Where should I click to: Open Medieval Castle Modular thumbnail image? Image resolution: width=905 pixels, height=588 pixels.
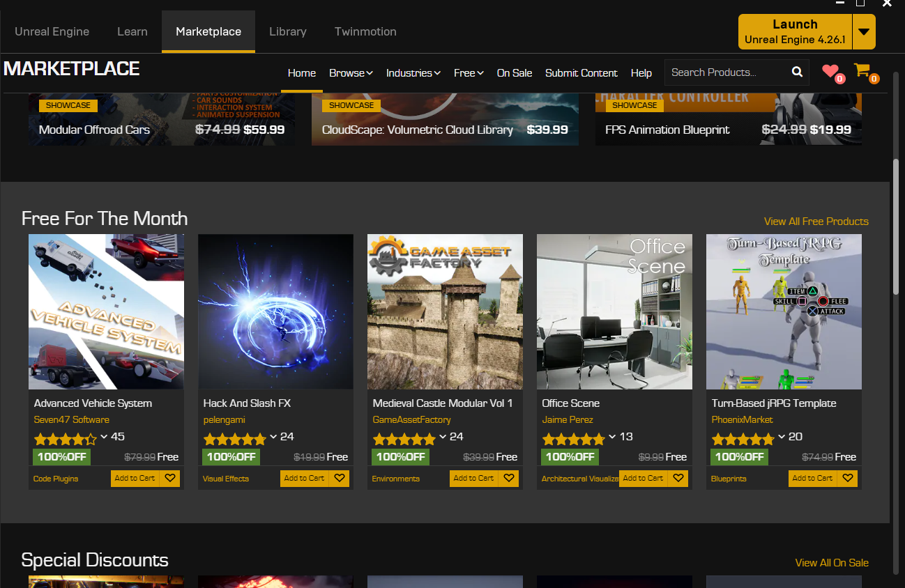(x=445, y=311)
